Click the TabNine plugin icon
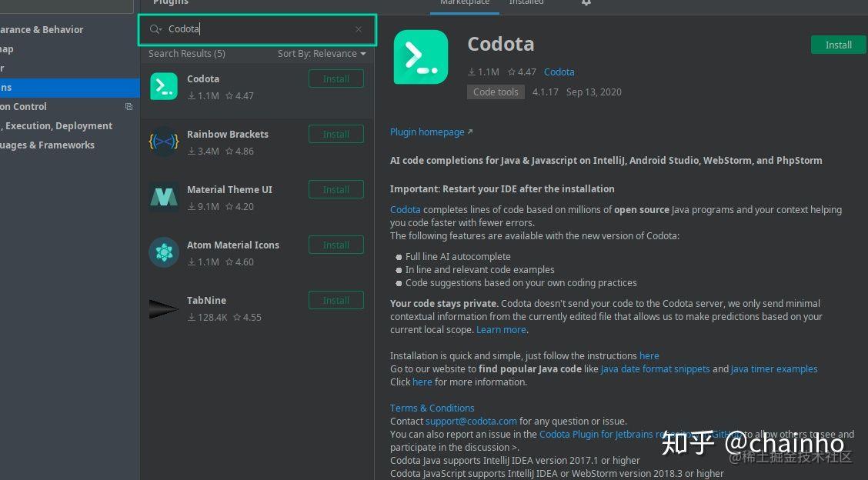Viewport: 868px width, 480px height. click(164, 308)
